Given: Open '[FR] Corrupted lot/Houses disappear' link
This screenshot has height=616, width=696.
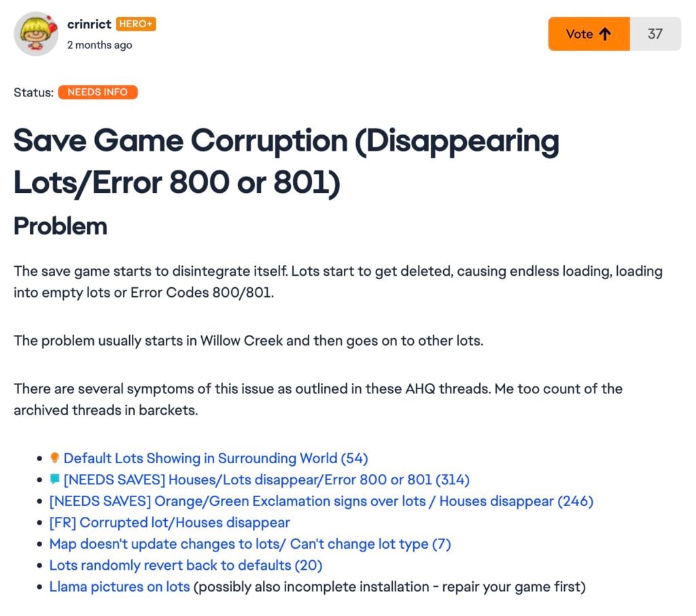Looking at the screenshot, I should 169,522.
